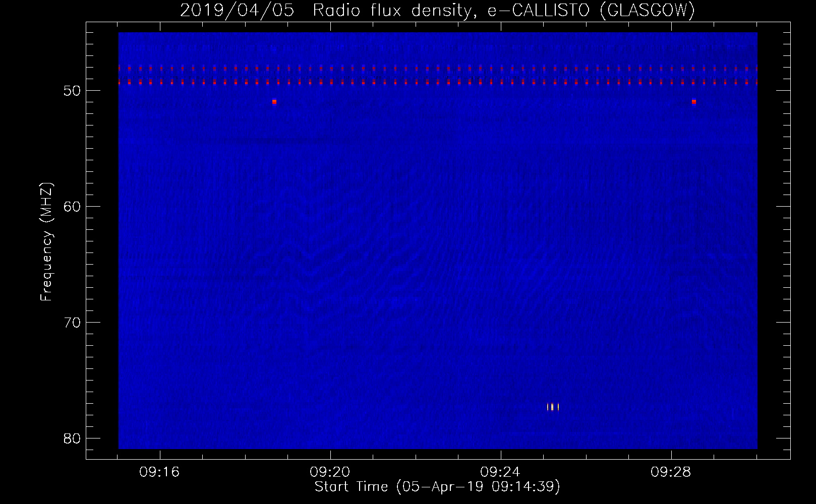The height and width of the screenshot is (504, 816).
Task: Click the 50 MHz frequency tick label
Action: 73,91
